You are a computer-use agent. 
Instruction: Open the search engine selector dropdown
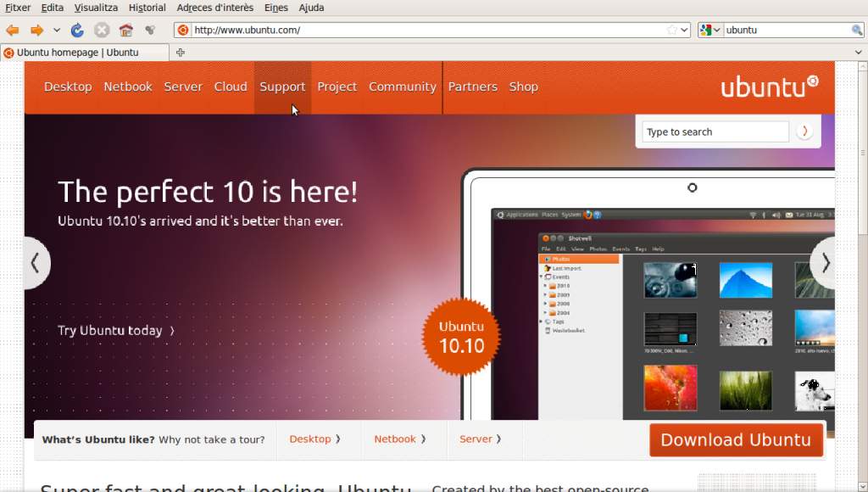click(710, 30)
